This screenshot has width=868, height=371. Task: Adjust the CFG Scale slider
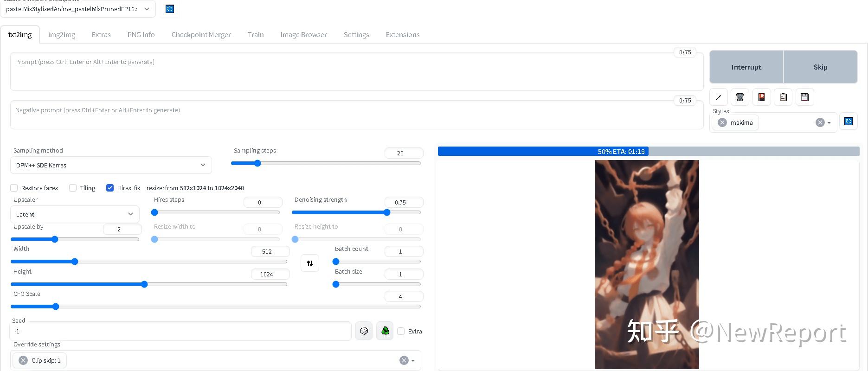(x=216, y=307)
